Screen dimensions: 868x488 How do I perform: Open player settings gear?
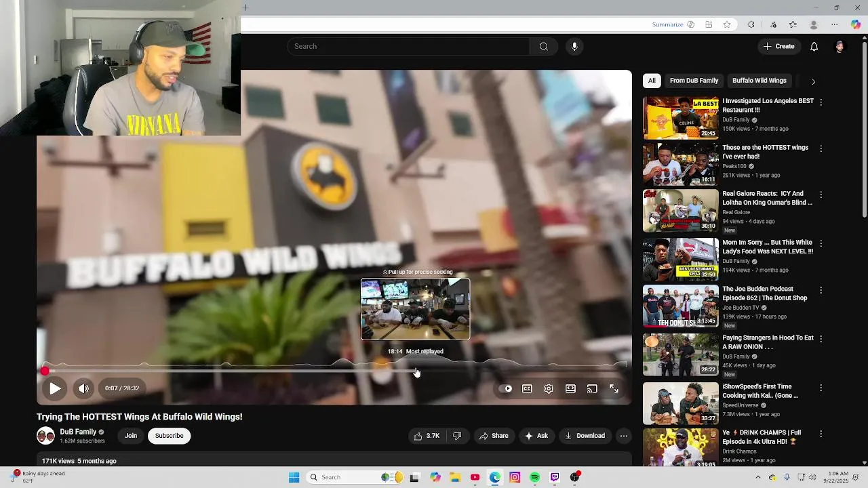[x=549, y=388]
